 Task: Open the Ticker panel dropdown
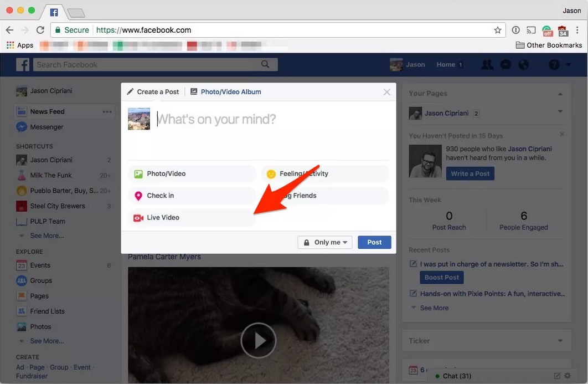[x=559, y=340]
